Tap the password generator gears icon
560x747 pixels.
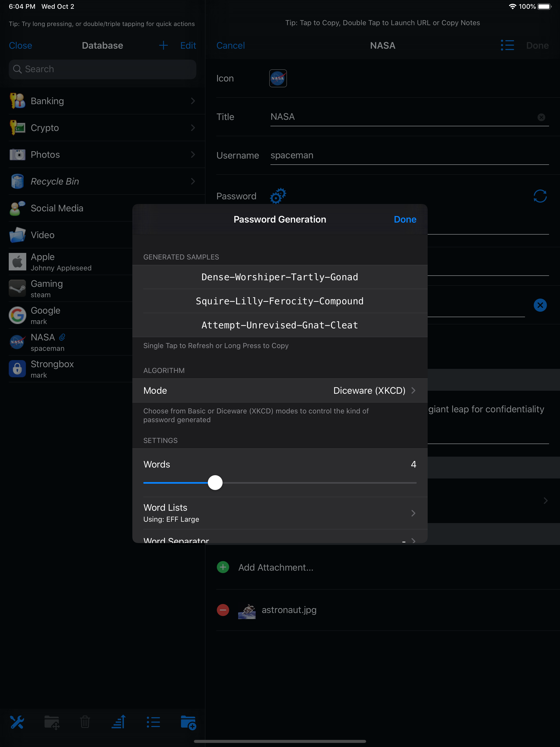(278, 196)
